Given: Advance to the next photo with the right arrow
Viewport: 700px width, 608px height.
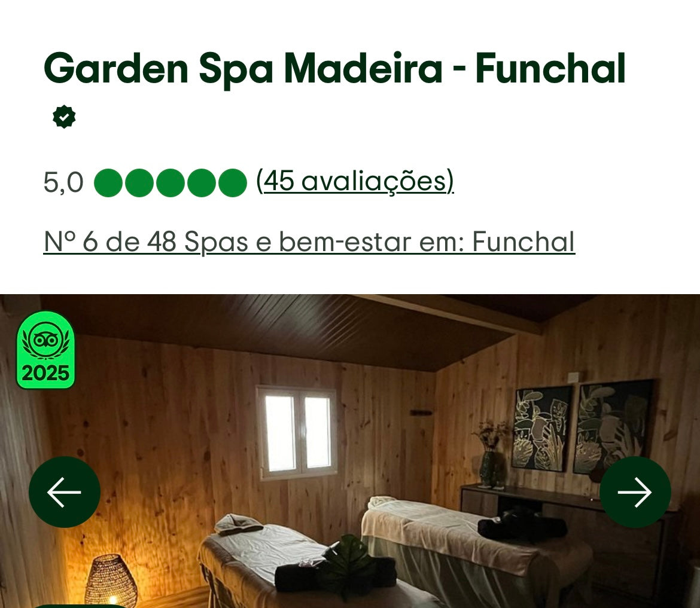Looking at the screenshot, I should (635, 492).
